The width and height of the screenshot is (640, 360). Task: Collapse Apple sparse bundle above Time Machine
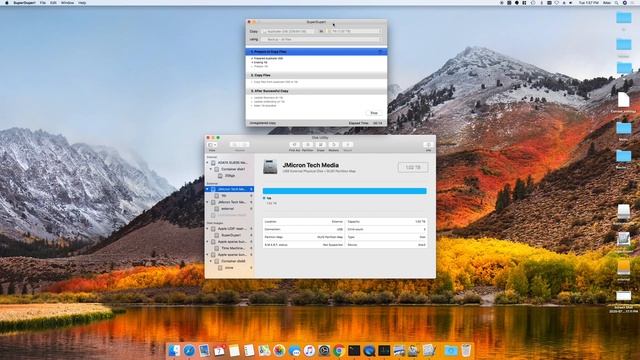[x=207, y=242]
